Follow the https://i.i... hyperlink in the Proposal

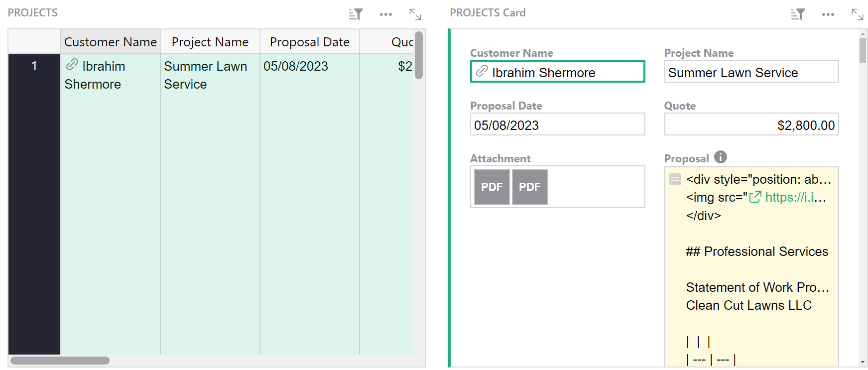point(795,198)
